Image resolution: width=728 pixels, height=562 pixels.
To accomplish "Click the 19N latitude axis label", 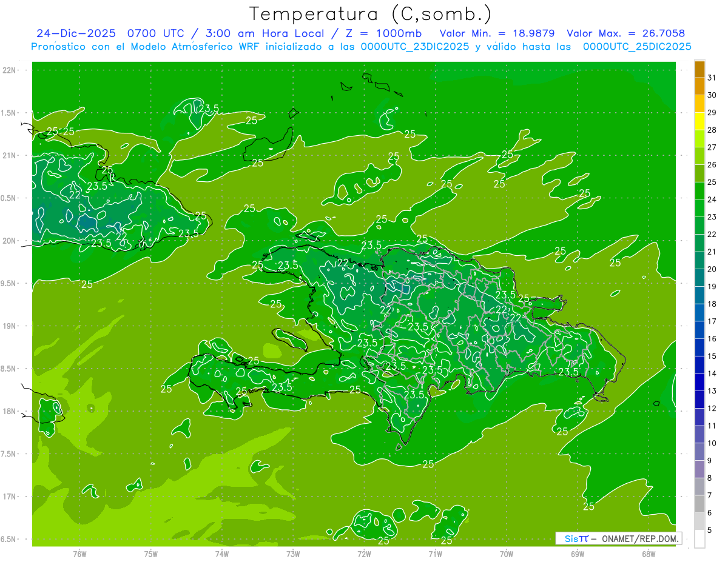I will coord(10,326).
